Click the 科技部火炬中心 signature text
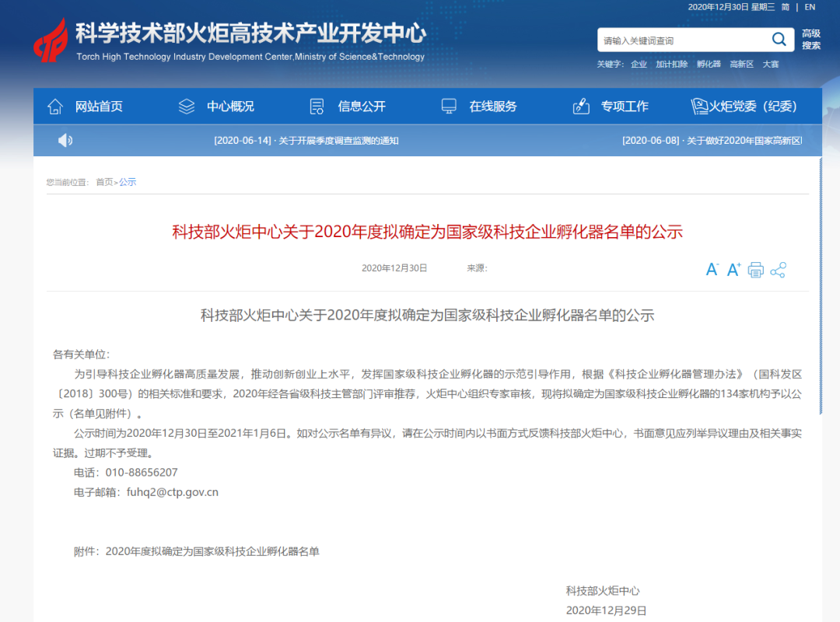The width and height of the screenshot is (840, 622). [603, 591]
